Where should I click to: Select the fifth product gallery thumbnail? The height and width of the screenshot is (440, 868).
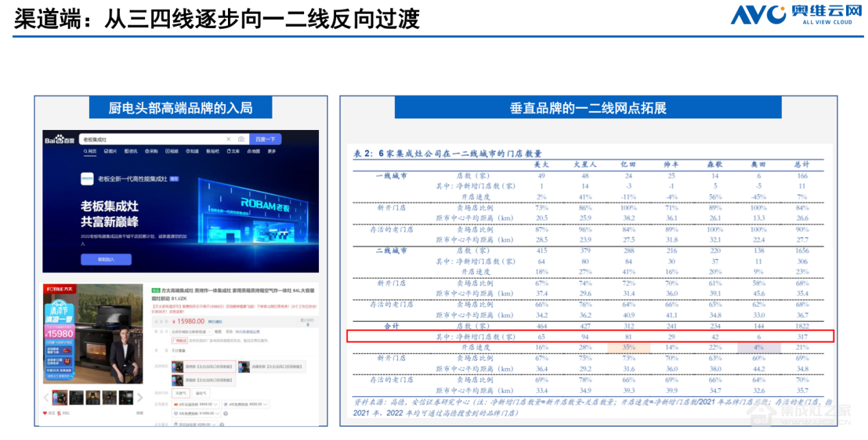pyautogui.click(x=126, y=398)
